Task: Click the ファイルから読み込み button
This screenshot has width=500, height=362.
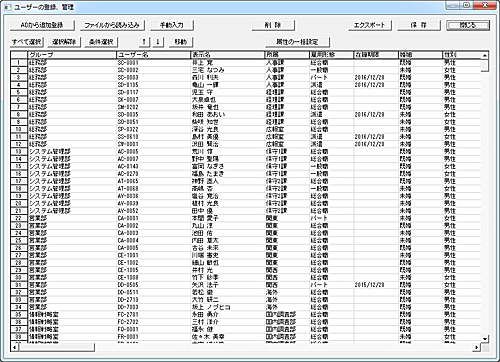Action: click(x=112, y=25)
